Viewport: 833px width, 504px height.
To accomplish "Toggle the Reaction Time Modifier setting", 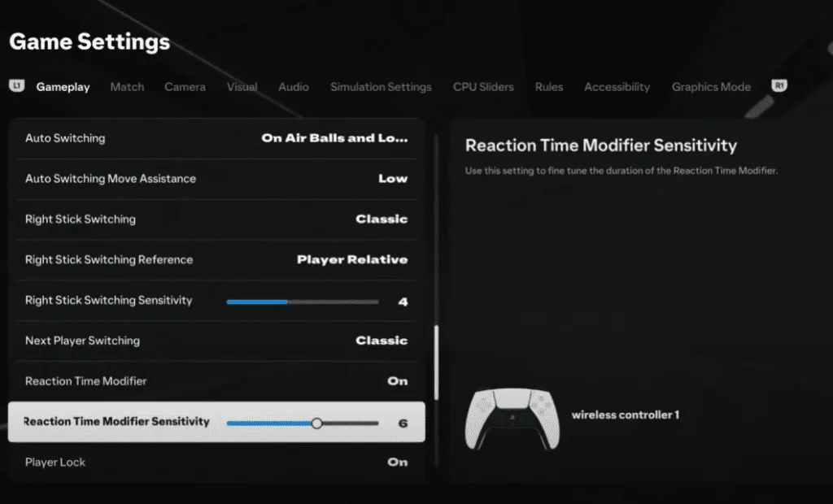I will pos(397,381).
